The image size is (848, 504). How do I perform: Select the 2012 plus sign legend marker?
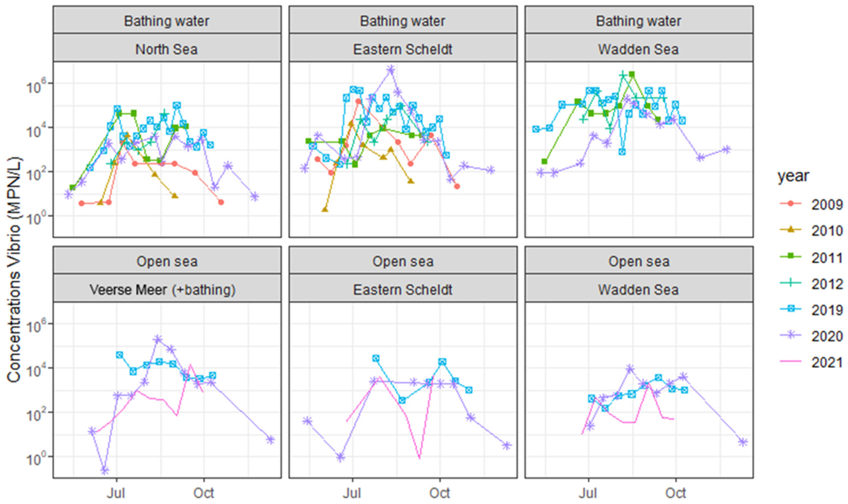[790, 283]
